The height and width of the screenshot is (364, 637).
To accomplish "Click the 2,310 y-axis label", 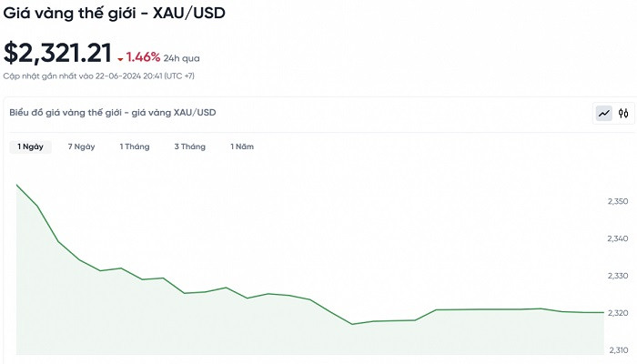I will point(617,350).
